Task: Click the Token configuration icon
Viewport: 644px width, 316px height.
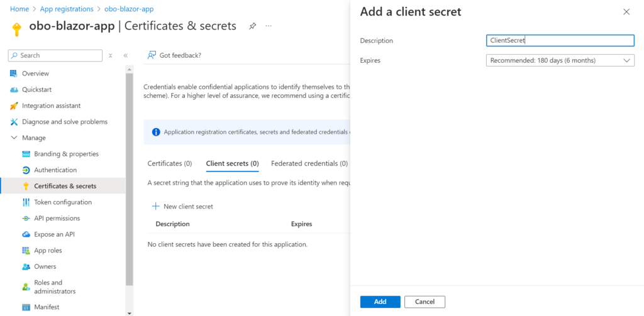Action: click(26, 202)
